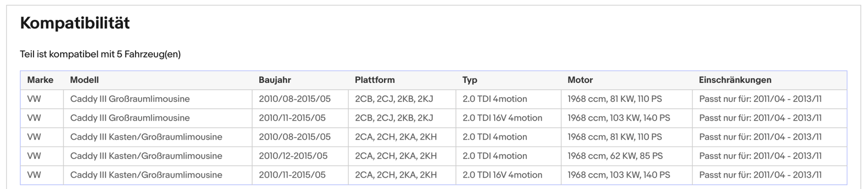This screenshot has height=189, width=868.
Task: Click the first Caddy III Großraumlimousine cell
Action: 130,99
